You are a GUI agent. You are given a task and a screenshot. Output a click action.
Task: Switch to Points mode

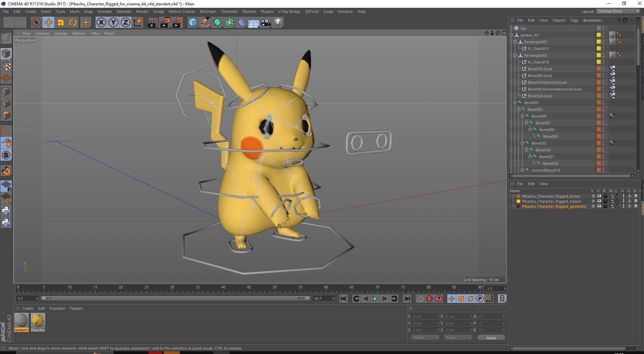6,91
